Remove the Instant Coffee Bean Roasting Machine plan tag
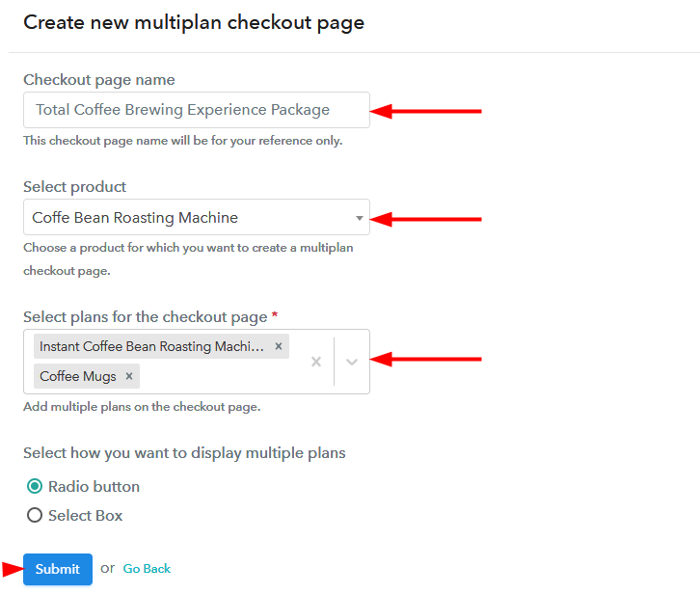This screenshot has height=594, width=700. [x=279, y=346]
